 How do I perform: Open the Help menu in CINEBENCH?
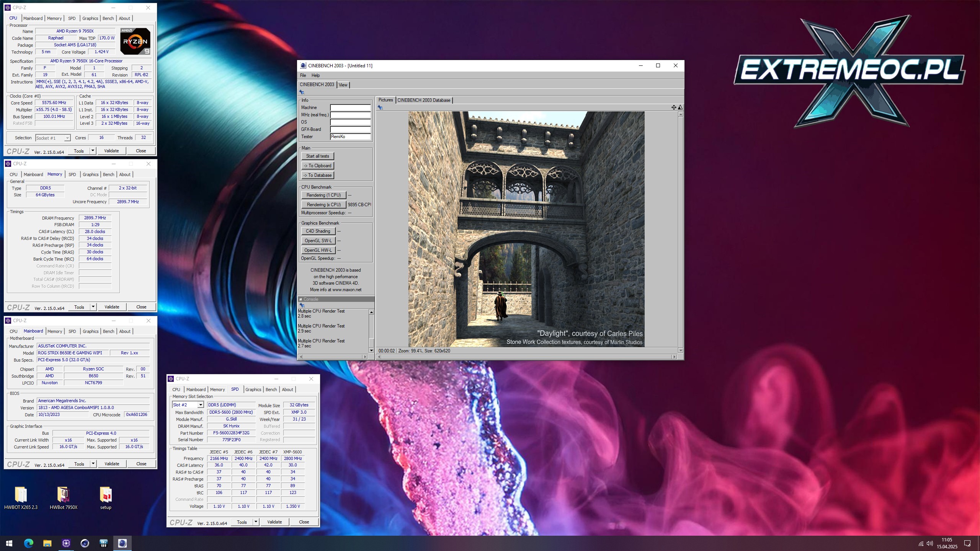(315, 75)
